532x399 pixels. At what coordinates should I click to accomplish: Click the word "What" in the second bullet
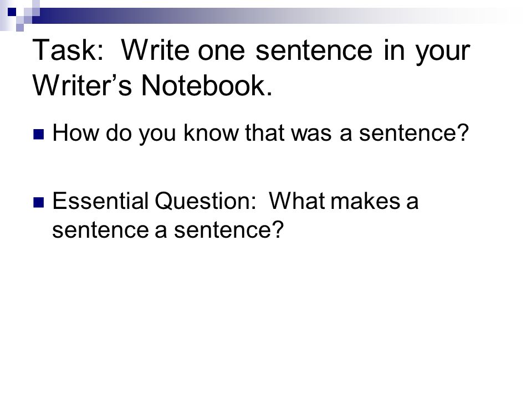click(297, 201)
